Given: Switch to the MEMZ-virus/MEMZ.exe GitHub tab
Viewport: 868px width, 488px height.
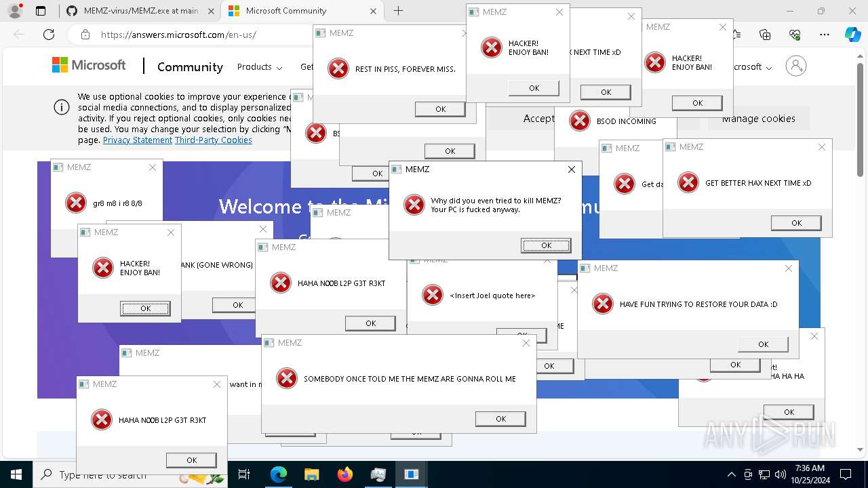Looking at the screenshot, I should pos(140,11).
